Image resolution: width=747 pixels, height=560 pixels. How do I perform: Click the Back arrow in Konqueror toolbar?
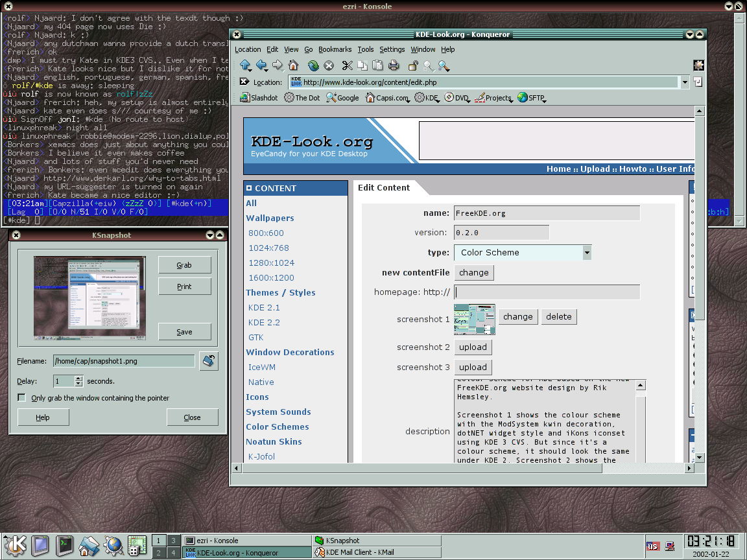click(x=261, y=65)
